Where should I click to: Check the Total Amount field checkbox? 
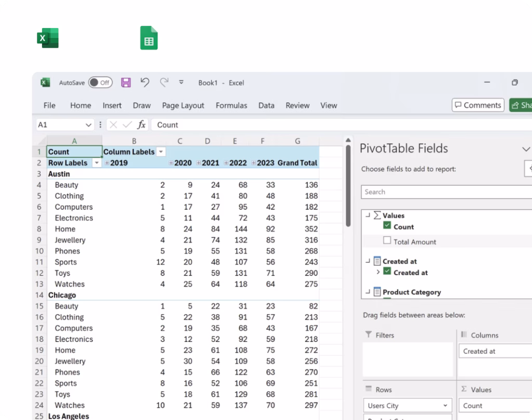coord(387,241)
